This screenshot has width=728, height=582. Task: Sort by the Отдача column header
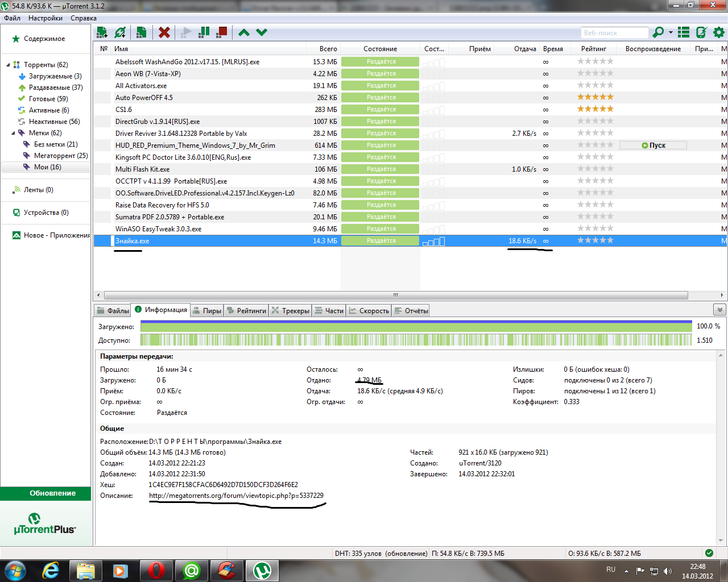517,49
